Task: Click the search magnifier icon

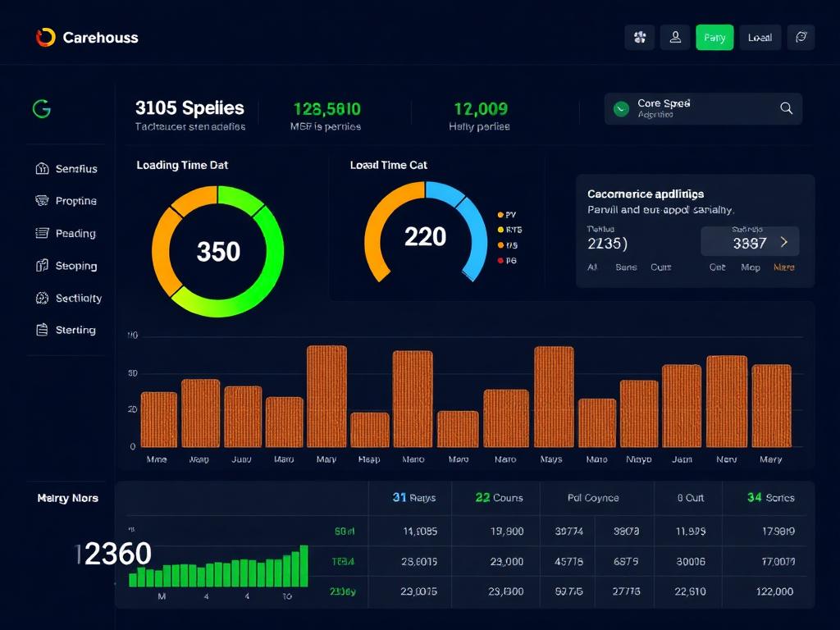Action: pyautogui.click(x=786, y=108)
